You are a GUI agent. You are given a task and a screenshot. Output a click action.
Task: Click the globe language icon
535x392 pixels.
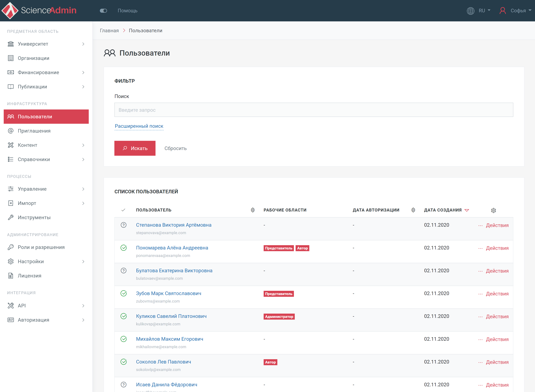click(x=470, y=11)
